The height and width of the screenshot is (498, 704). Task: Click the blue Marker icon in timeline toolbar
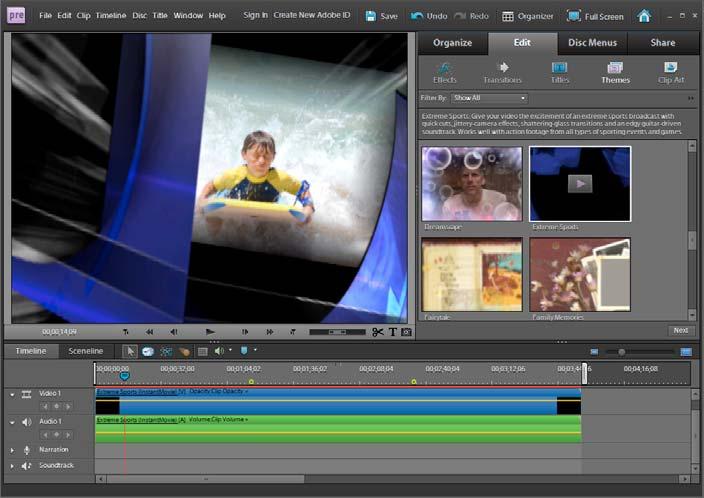point(244,350)
